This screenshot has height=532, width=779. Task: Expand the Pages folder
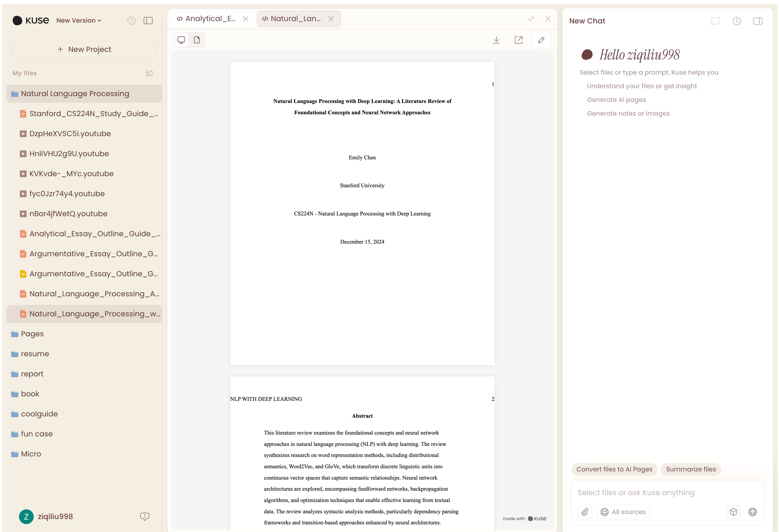pyautogui.click(x=84, y=334)
